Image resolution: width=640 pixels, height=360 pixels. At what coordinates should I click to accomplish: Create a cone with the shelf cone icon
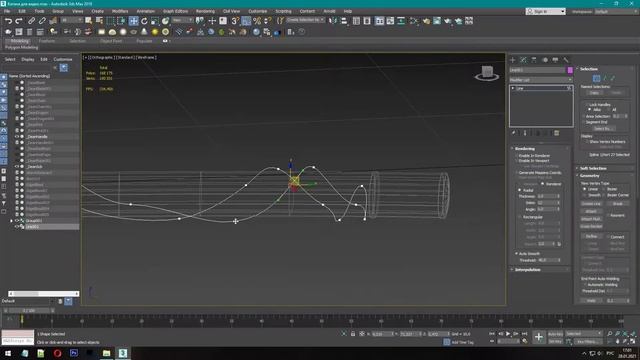point(144,32)
